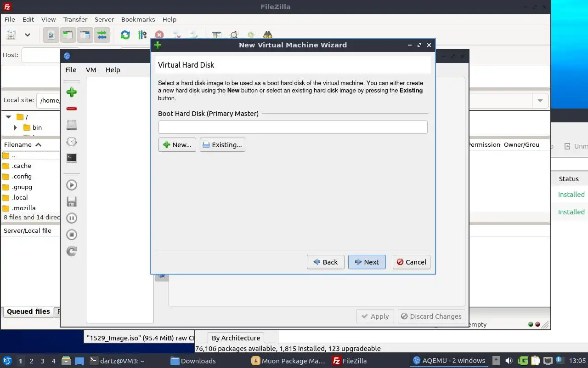This screenshot has height=368, width=588.
Task: Click AQEMU clock snapshot icon
Action: tap(72, 142)
